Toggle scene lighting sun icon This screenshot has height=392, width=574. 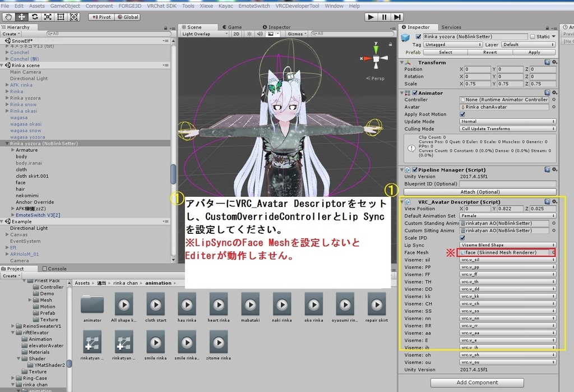pyautogui.click(x=249, y=34)
